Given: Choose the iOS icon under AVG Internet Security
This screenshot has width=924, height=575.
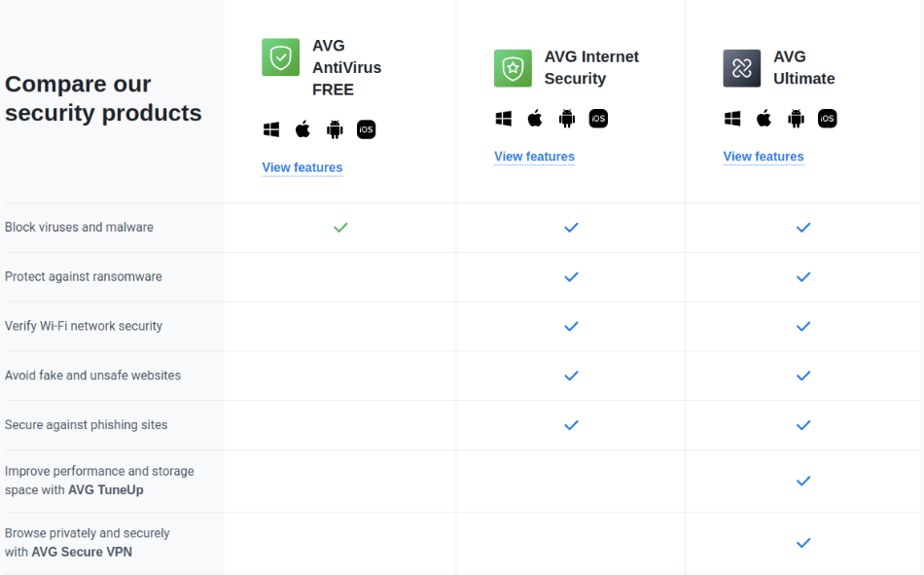Looking at the screenshot, I should tap(598, 119).
